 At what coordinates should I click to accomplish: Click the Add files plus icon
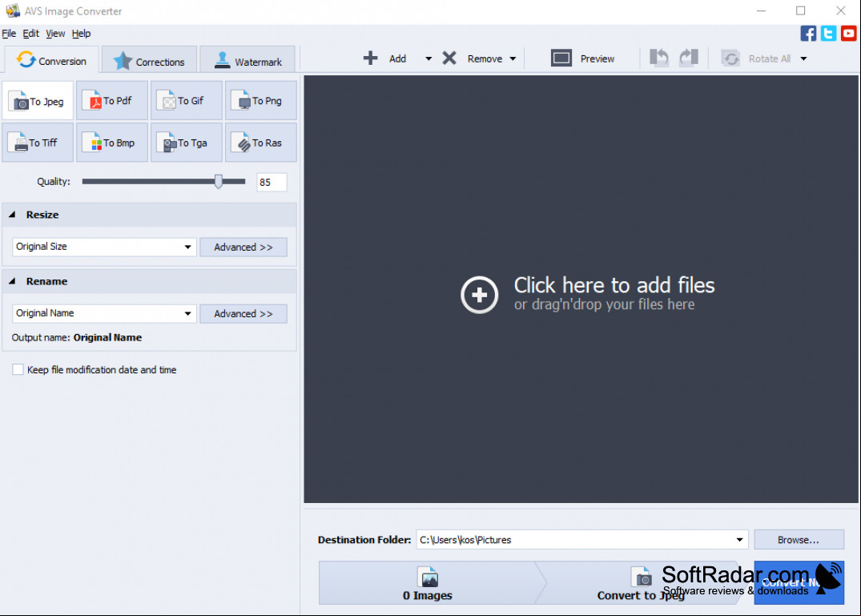click(x=371, y=58)
